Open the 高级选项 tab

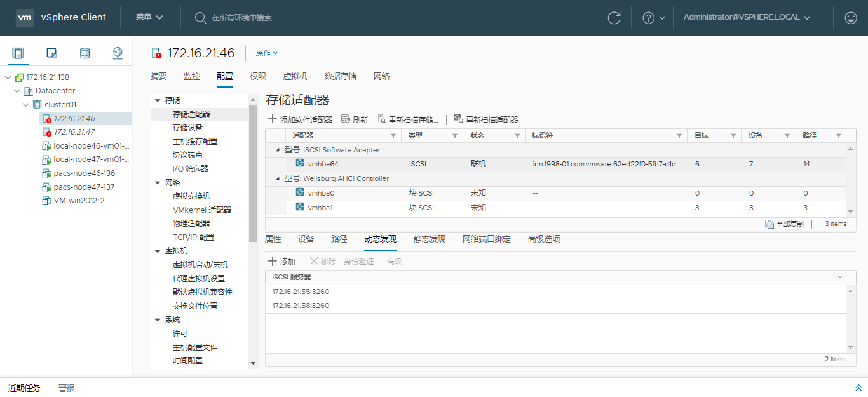[544, 239]
